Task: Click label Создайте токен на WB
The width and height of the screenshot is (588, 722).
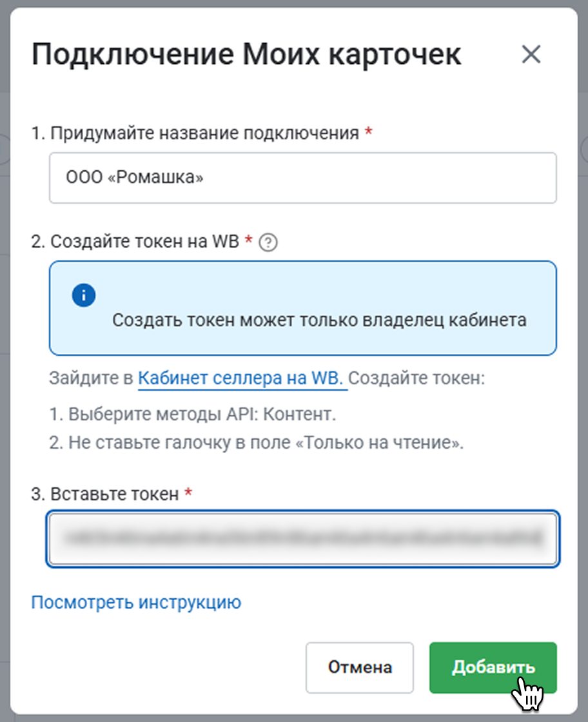Action: [x=144, y=241]
